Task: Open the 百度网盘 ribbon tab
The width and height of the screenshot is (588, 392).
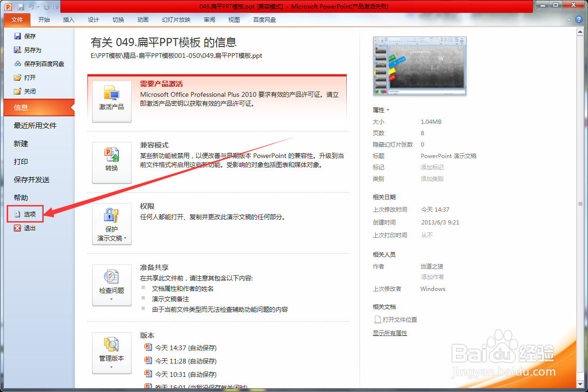Action: [x=265, y=20]
